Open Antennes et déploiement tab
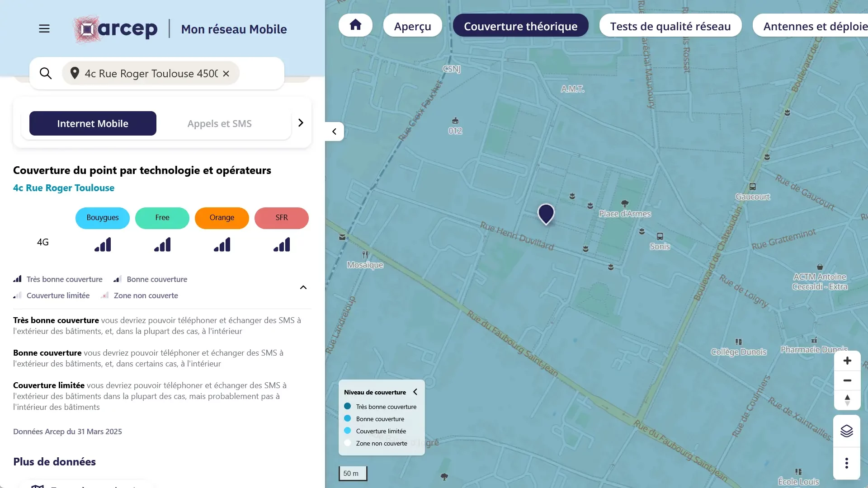868x488 pixels. click(810, 26)
